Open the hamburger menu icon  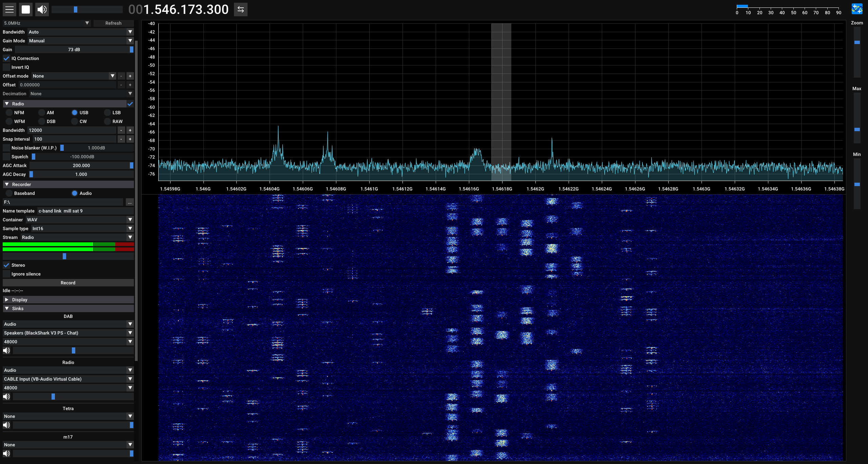click(9, 9)
